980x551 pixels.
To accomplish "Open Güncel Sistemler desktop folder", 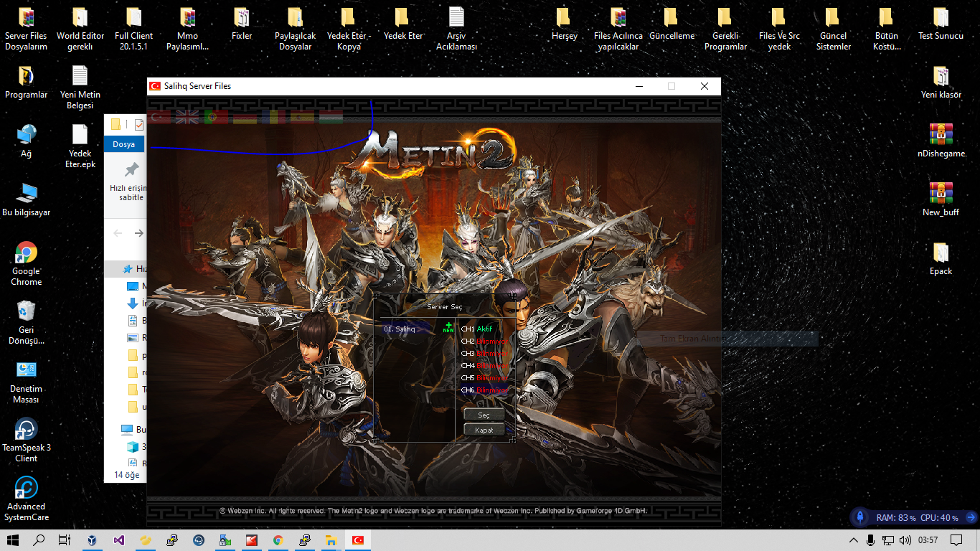I will click(x=833, y=30).
